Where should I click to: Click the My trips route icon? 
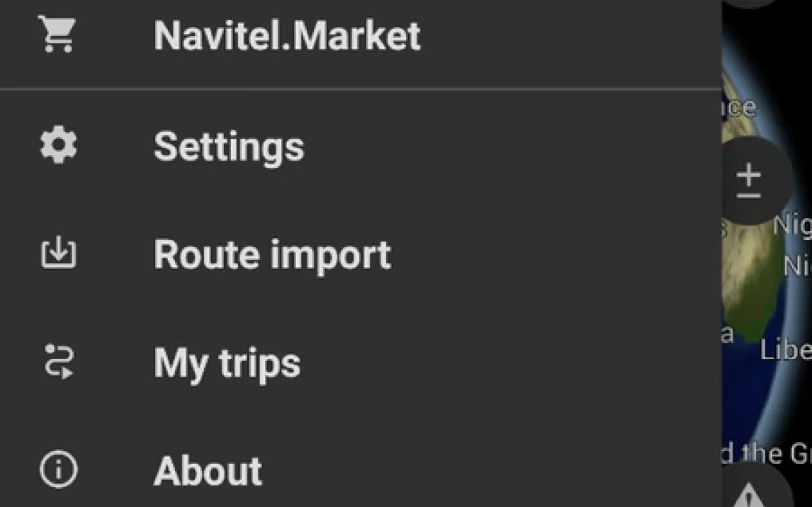pos(58,361)
